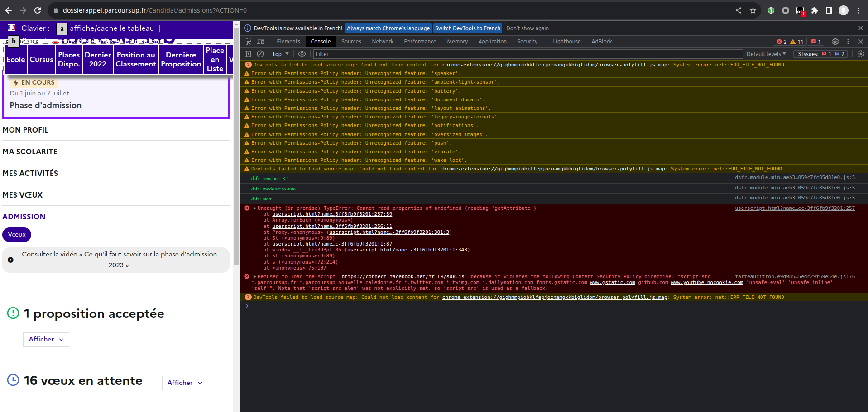Open the eye icon to create live expression
The height and width of the screenshot is (412, 868).
click(x=302, y=54)
